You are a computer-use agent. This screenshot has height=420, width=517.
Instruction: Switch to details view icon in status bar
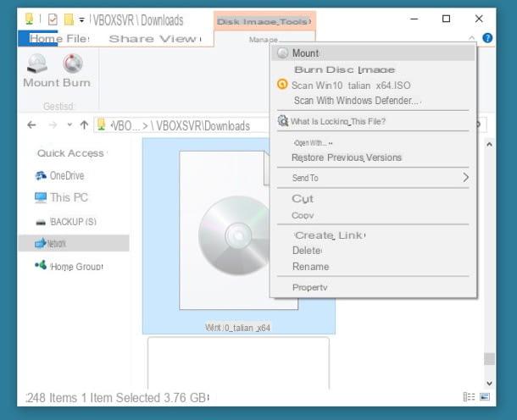click(469, 397)
